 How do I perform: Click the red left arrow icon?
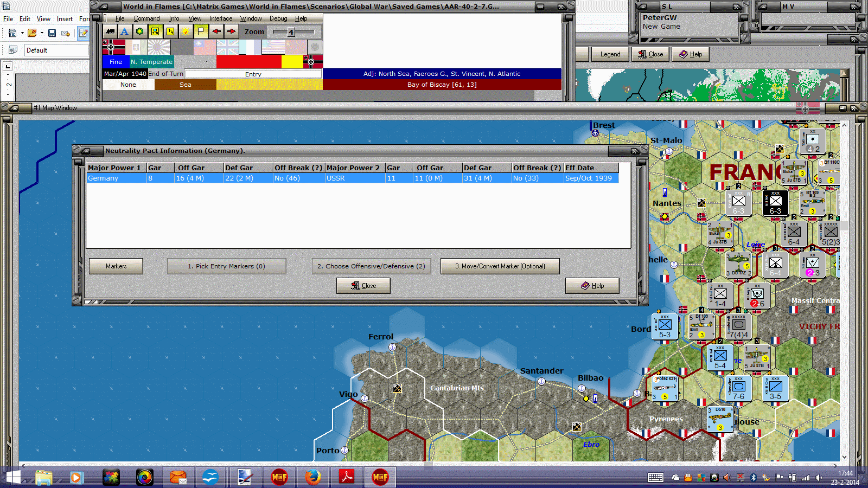(x=216, y=31)
